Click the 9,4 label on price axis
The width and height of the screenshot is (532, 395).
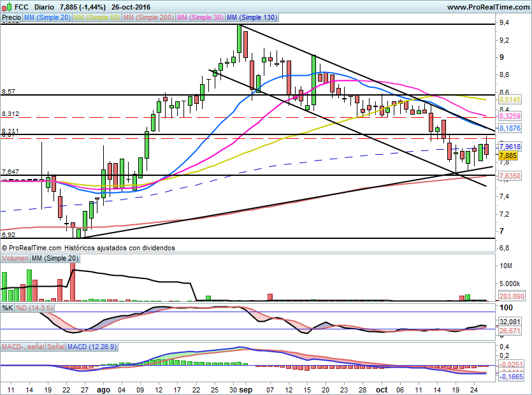click(504, 23)
